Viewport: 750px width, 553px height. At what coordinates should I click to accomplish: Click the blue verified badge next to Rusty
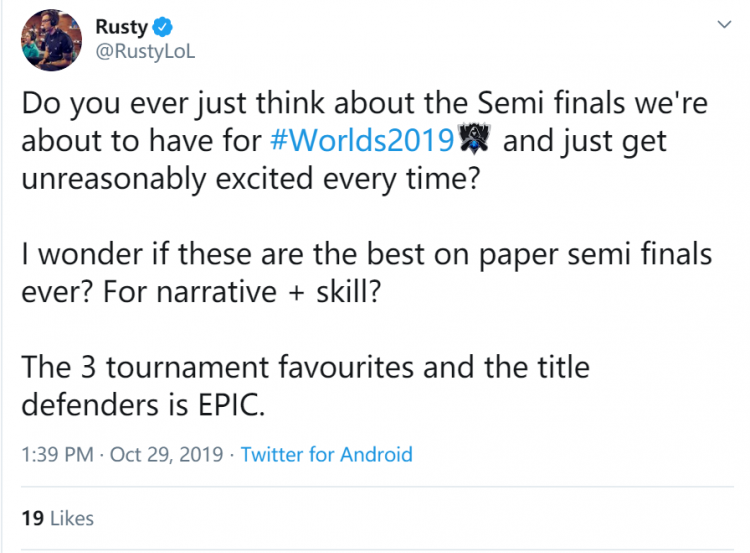click(x=163, y=27)
